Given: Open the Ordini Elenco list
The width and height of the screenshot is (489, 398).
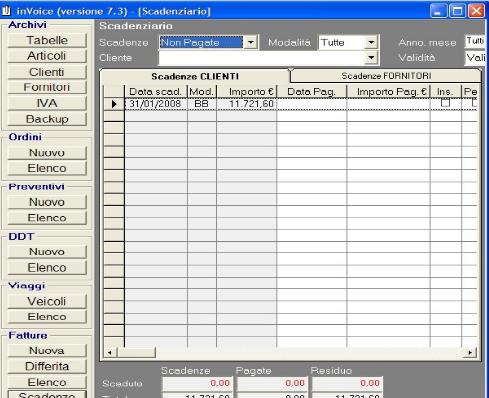Looking at the screenshot, I should (x=47, y=168).
